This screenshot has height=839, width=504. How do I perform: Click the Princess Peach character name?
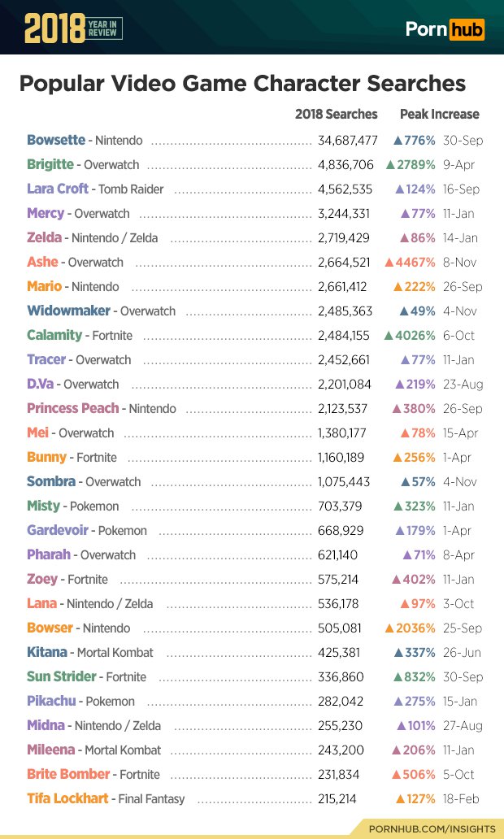(72, 408)
